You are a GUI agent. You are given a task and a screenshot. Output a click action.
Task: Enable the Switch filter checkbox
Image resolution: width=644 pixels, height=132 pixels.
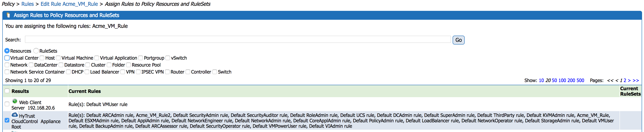point(214,72)
